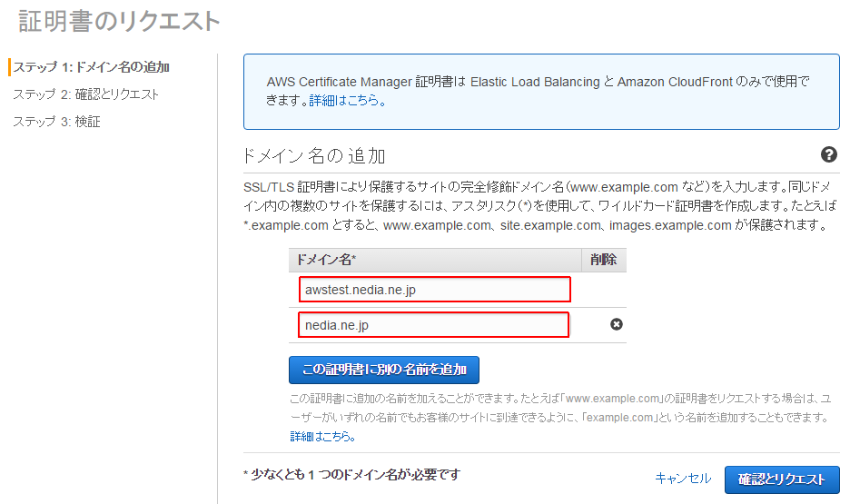Image resolution: width=850 pixels, height=504 pixels.
Task: Click the ドメイン名* column header
Action: [x=435, y=260]
